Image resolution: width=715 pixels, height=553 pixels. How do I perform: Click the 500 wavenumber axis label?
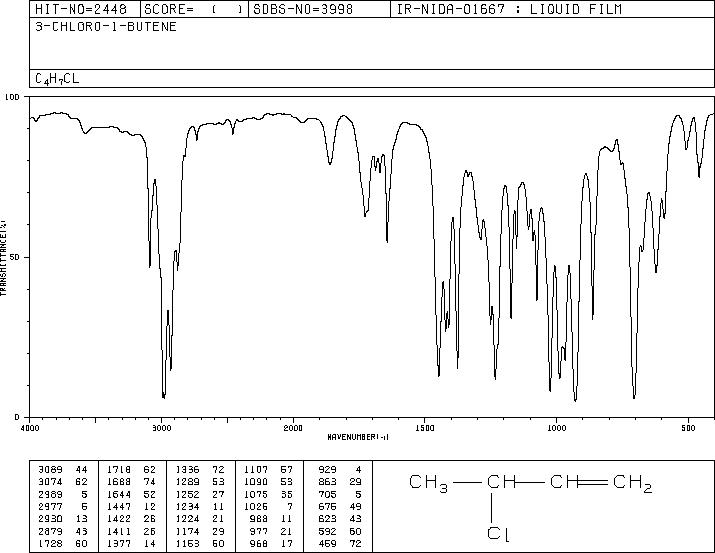(688, 428)
